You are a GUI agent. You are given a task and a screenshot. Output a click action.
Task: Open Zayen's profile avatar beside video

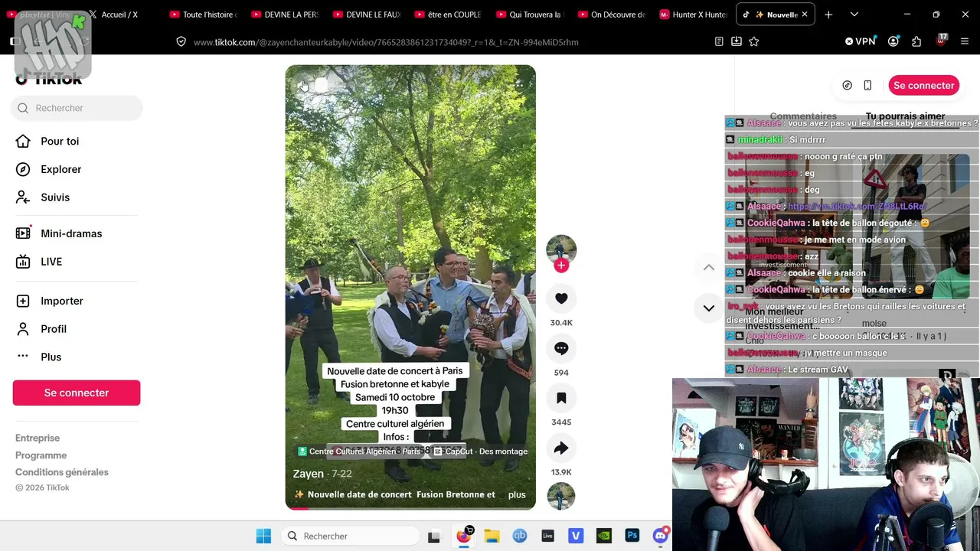(x=561, y=249)
